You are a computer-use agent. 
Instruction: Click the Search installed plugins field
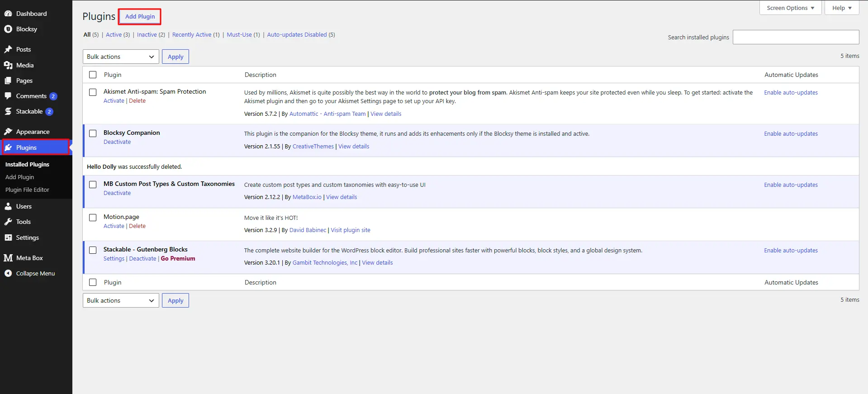[796, 37]
